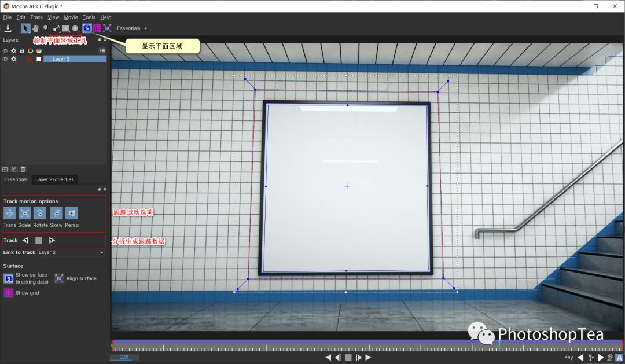Toggle Scale track motion option
The image size is (625, 364).
[x=25, y=214]
